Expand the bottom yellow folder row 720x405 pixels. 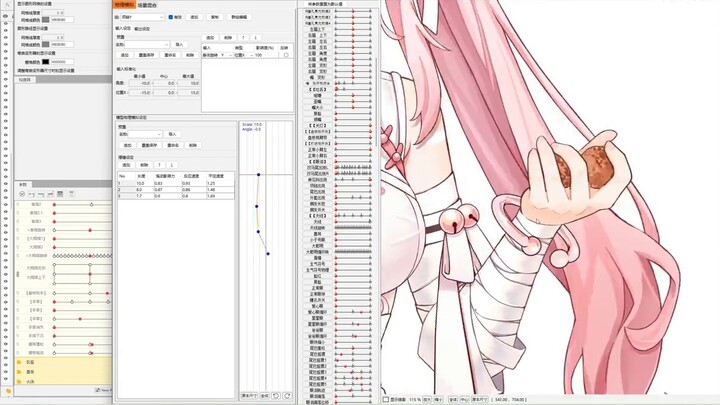(x=64, y=381)
